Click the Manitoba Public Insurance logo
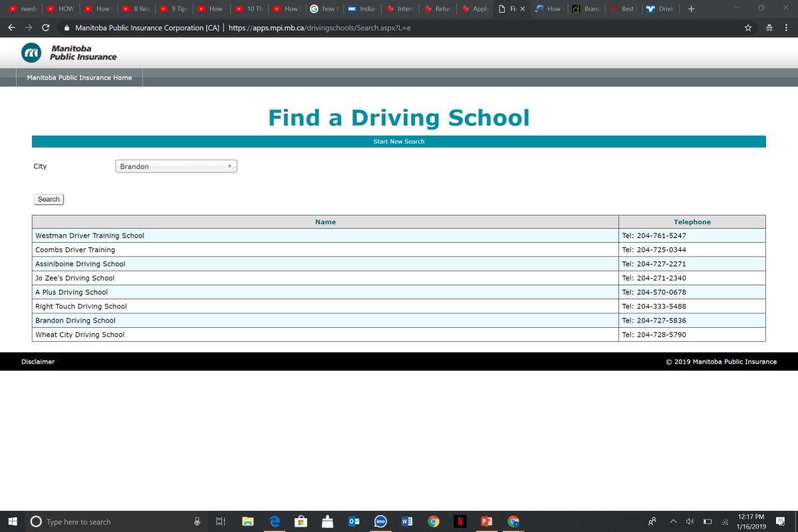Image resolution: width=798 pixels, height=532 pixels. click(68, 53)
